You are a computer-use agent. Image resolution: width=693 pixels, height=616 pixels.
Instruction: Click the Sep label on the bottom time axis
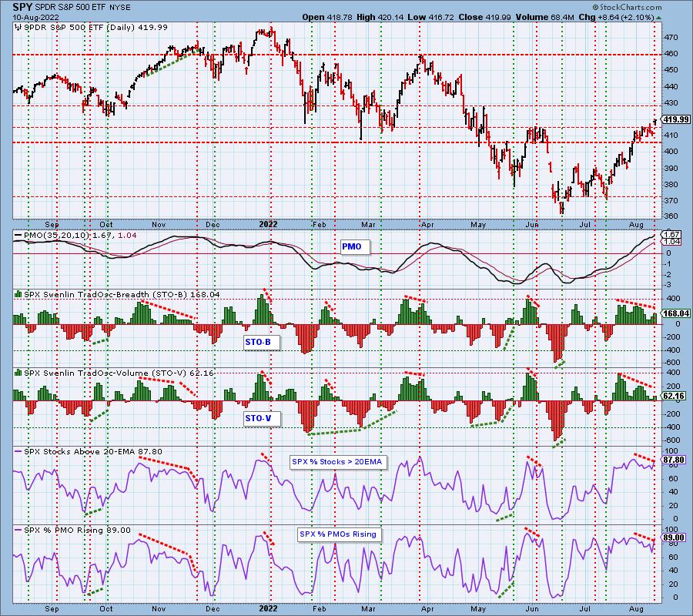pyautogui.click(x=52, y=608)
